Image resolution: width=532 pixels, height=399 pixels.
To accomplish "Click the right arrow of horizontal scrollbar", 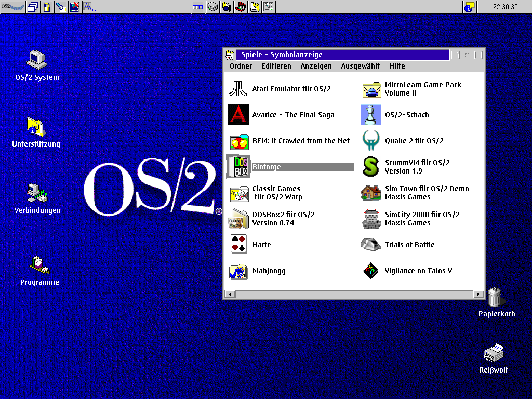I will (x=478, y=294).
